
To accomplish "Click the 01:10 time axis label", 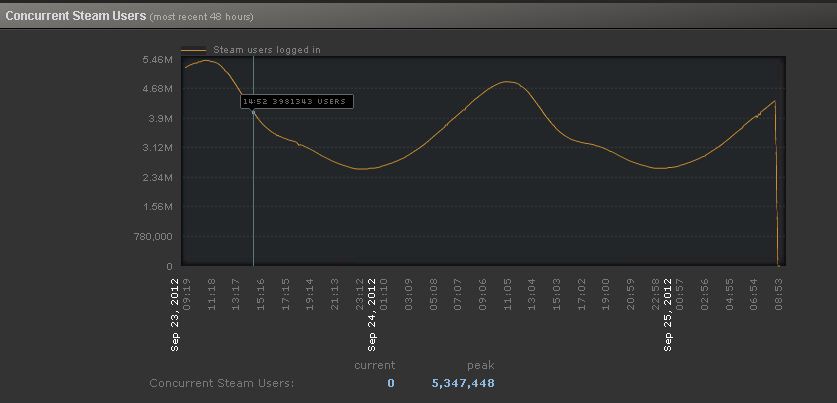I will pyautogui.click(x=384, y=294).
